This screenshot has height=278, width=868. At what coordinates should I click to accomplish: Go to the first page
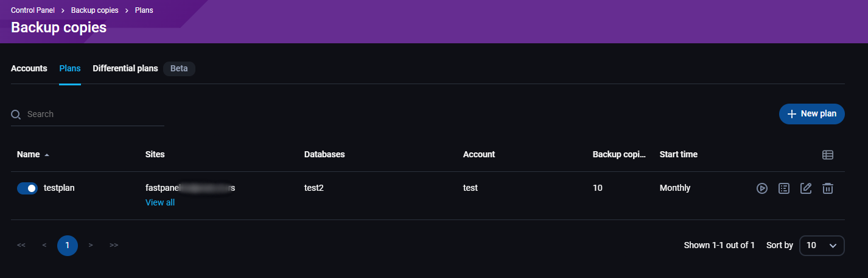click(21, 245)
